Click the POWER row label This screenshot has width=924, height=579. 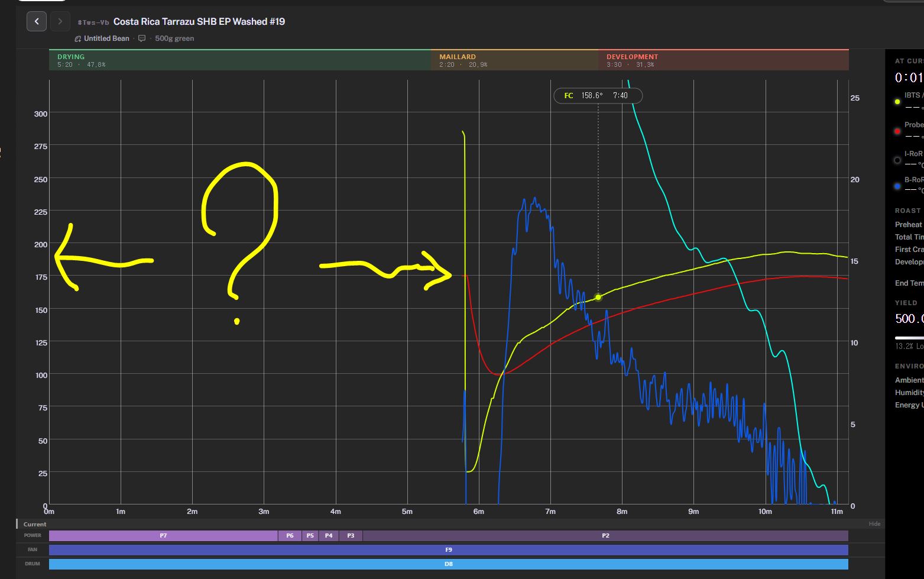click(x=33, y=536)
